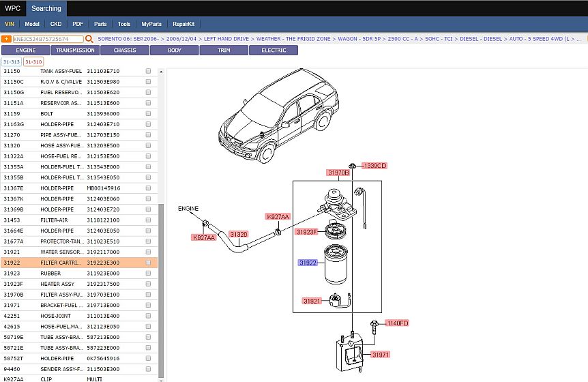
Task: Open the MyParts menu item
Action: pos(151,24)
